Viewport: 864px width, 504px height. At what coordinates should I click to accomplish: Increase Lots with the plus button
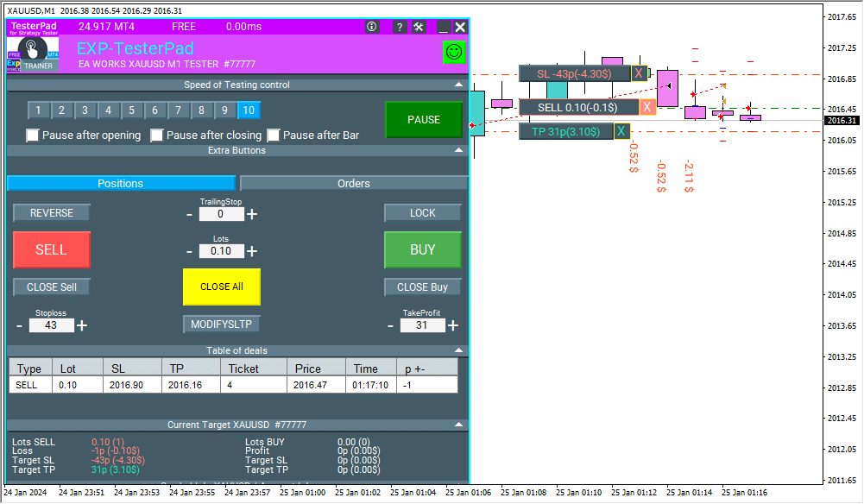pos(252,251)
